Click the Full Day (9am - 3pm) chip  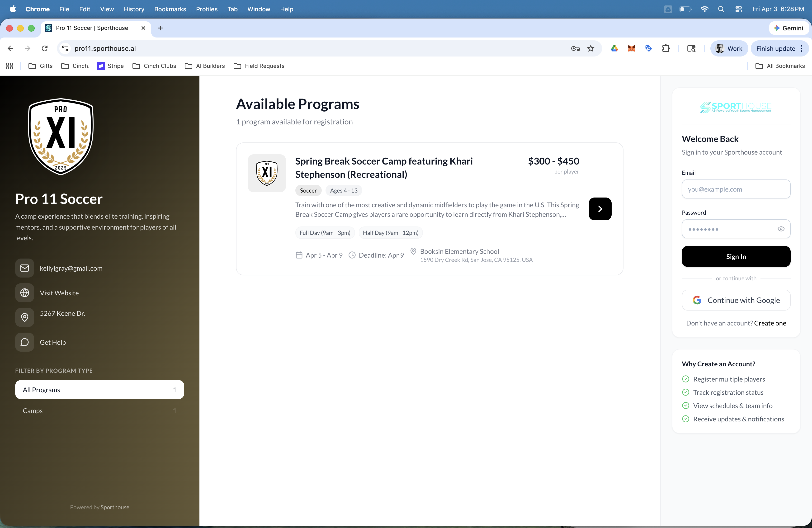(325, 233)
